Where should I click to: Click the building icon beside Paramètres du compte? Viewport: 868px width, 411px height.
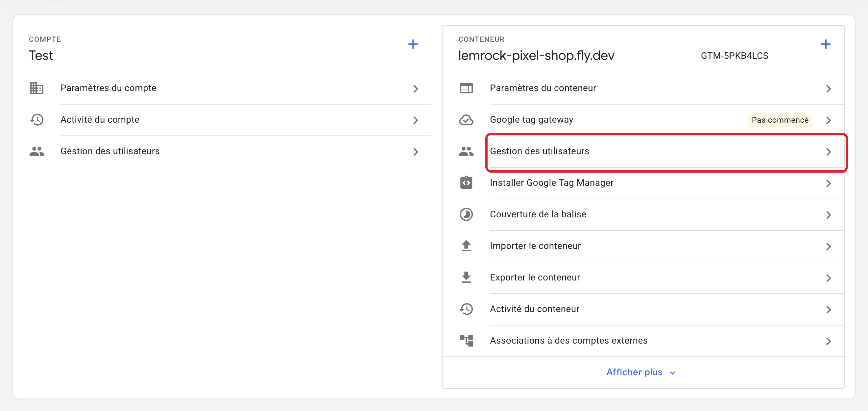37,88
